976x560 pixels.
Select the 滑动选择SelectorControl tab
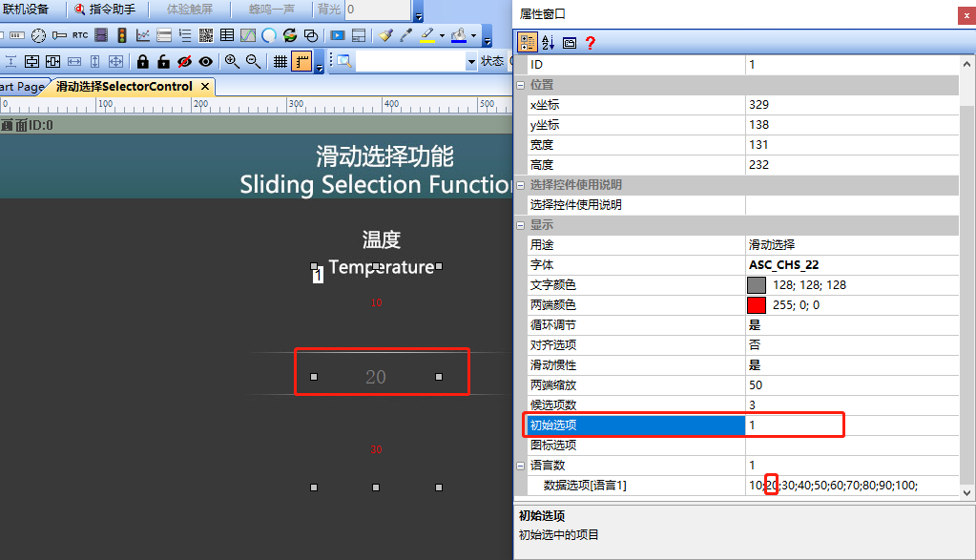[x=124, y=87]
